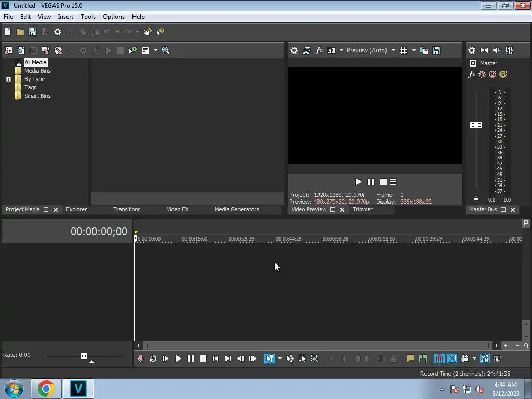Open the Insert menu
Image resolution: width=532 pixels, height=399 pixels.
[x=65, y=17]
